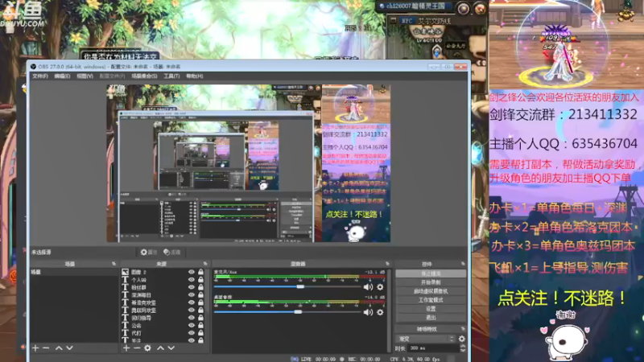
Task: Open the 编辑(E) menu
Action: (x=62, y=76)
